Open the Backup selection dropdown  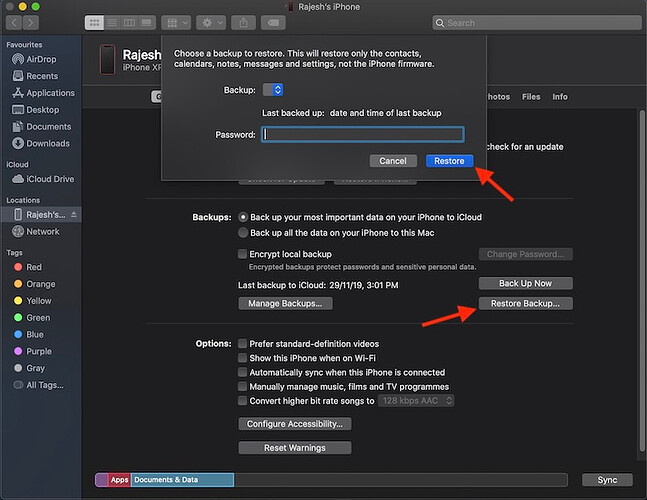(272, 90)
